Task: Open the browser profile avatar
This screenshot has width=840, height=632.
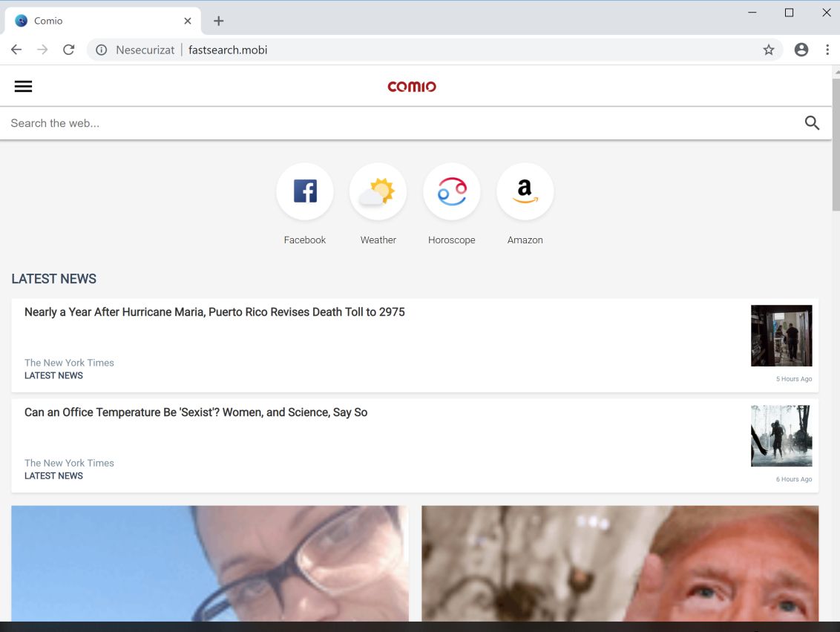Action: pyautogui.click(x=801, y=49)
